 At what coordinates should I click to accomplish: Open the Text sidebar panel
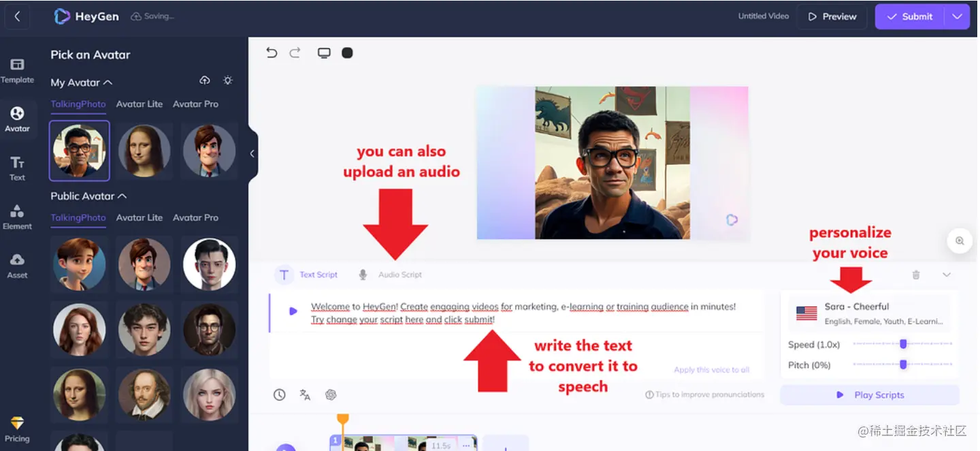coord(18,168)
